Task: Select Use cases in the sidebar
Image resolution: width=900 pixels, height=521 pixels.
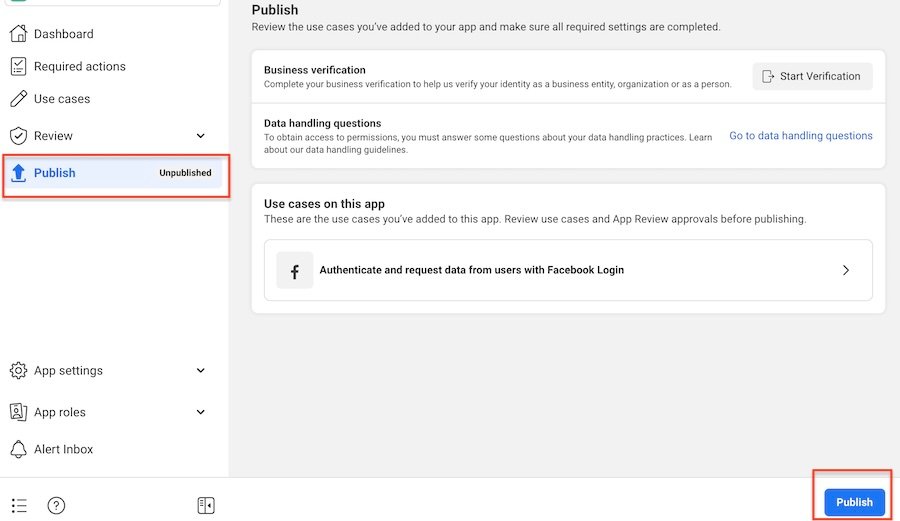Action: (62, 99)
